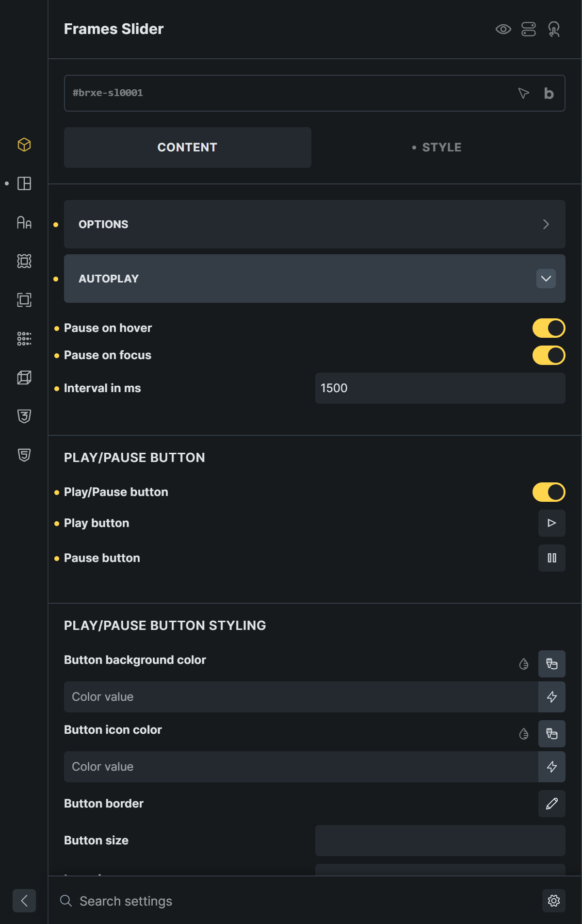Click the PLAY/PAUSE BUTTON STYLING heading
582x924 pixels.
(x=165, y=626)
